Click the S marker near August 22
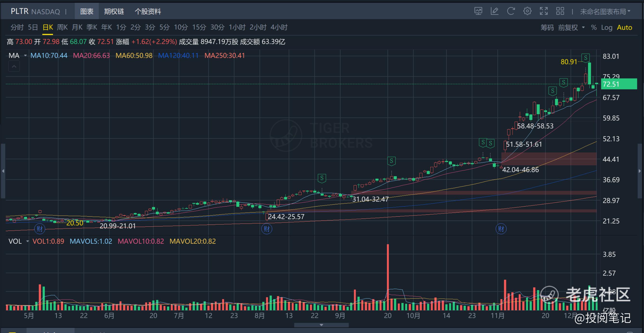This screenshot has height=333, width=644. click(322, 179)
